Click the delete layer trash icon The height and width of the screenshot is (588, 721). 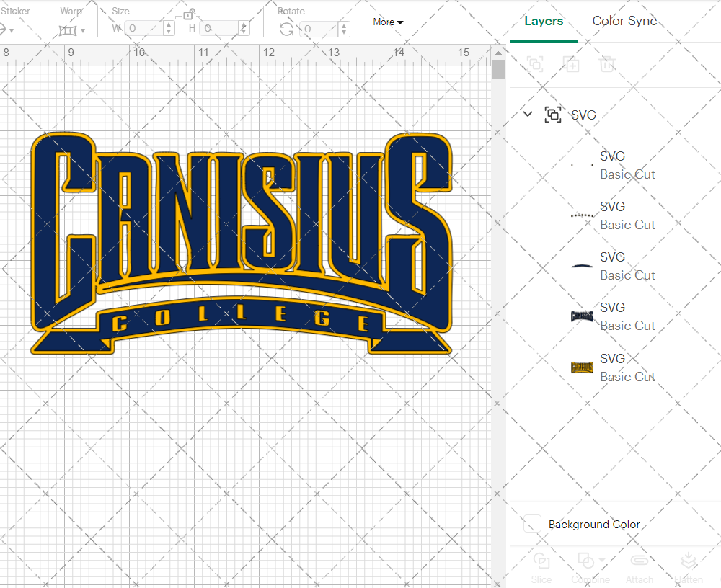click(x=607, y=64)
